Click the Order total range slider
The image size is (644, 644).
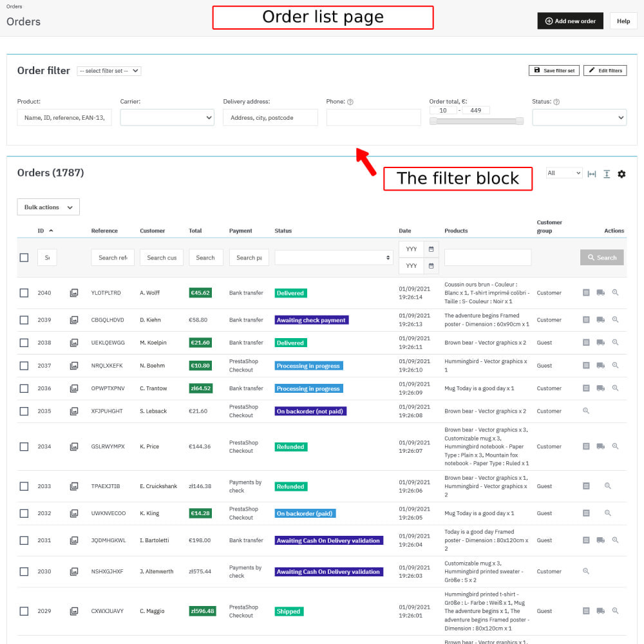(x=477, y=121)
